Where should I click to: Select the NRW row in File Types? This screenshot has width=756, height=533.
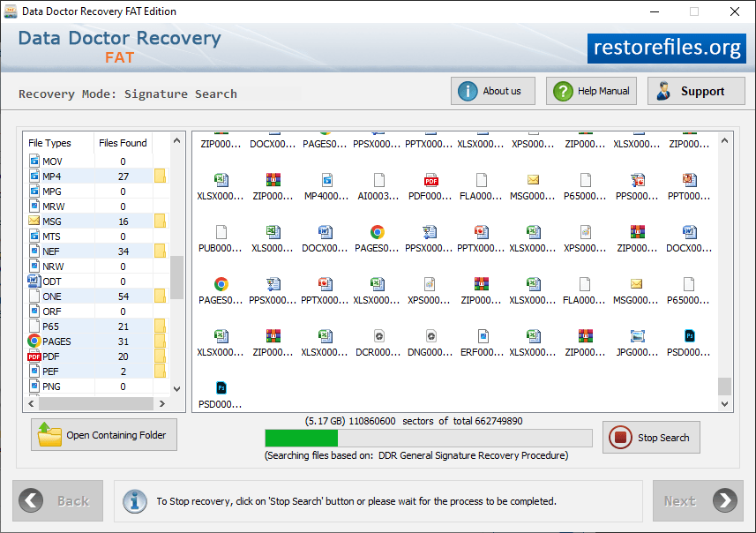[96, 266]
